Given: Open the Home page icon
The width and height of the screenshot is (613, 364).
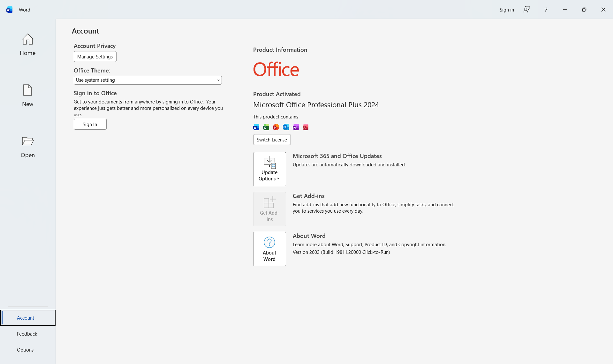Looking at the screenshot, I should 27,40.
